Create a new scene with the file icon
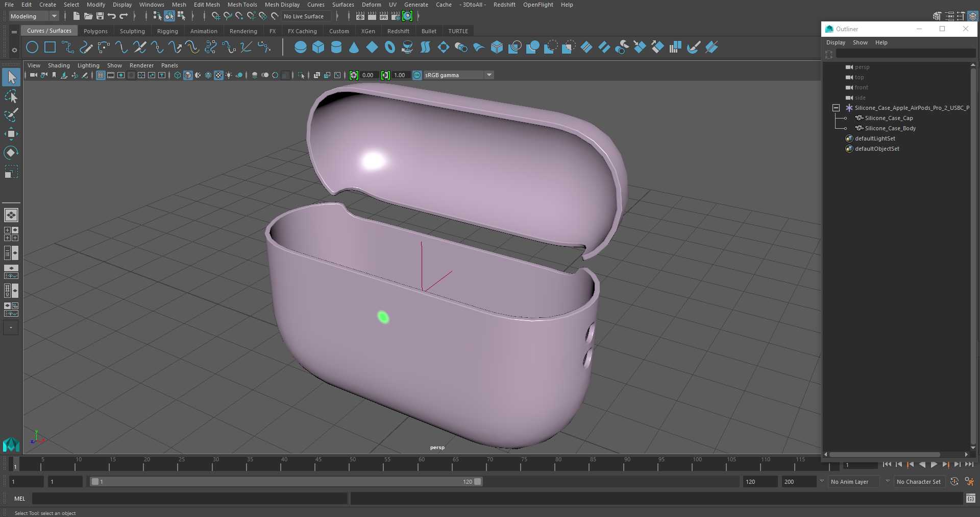This screenshot has height=517, width=980. pyautogui.click(x=76, y=16)
